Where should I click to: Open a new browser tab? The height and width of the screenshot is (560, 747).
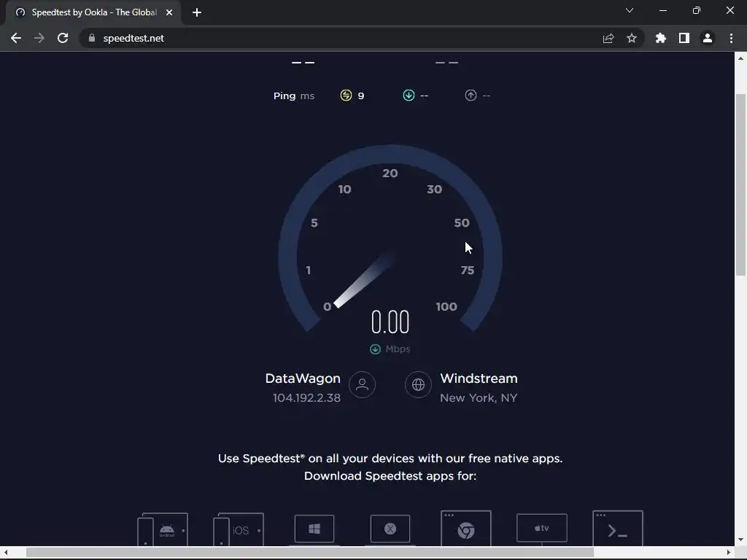click(197, 12)
